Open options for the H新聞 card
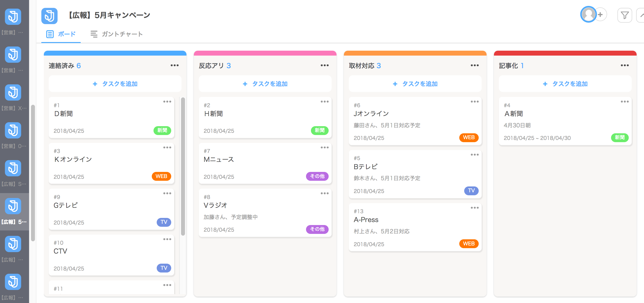This screenshot has height=303, width=644. tap(324, 102)
